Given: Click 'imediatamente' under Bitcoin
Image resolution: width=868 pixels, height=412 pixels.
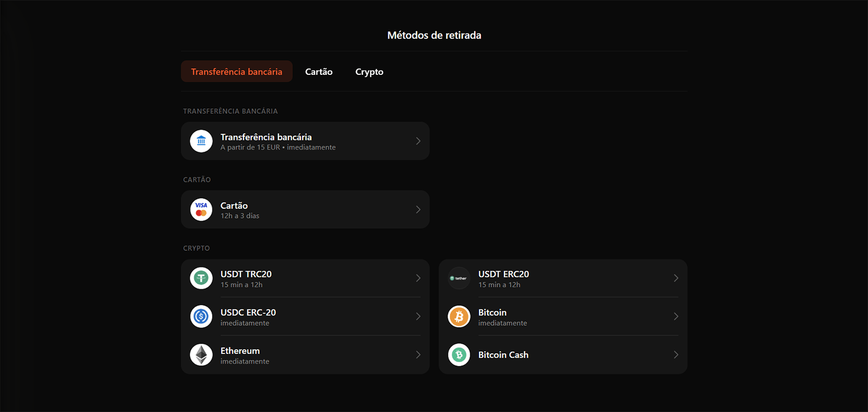Looking at the screenshot, I should pyautogui.click(x=502, y=323).
